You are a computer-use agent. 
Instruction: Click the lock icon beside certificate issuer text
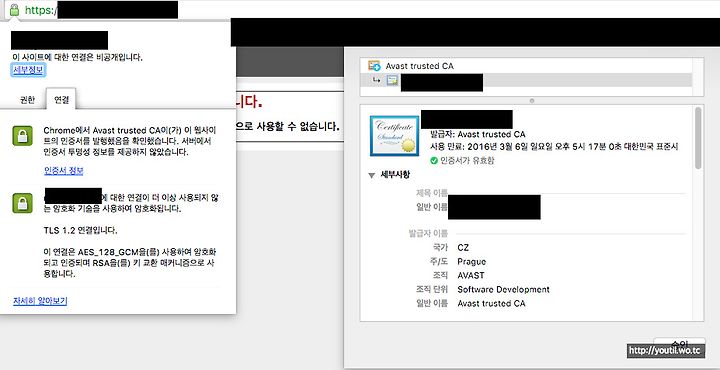click(22, 136)
